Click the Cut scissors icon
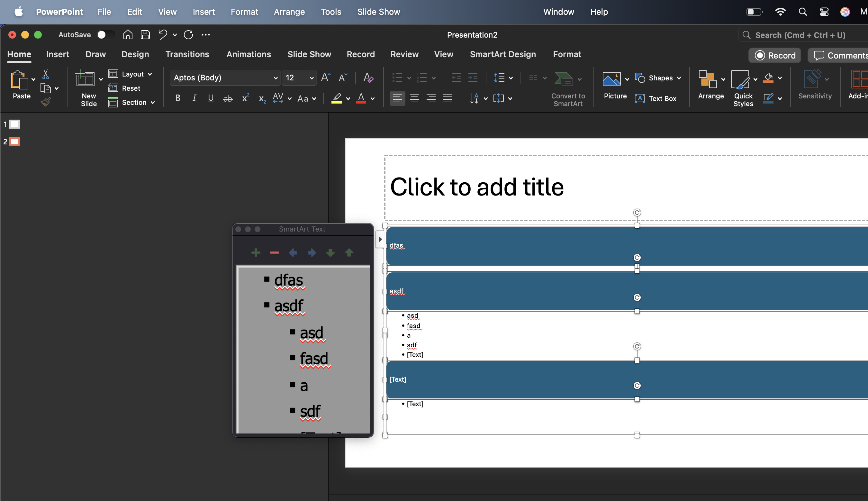Image resolution: width=868 pixels, height=501 pixels. [45, 74]
